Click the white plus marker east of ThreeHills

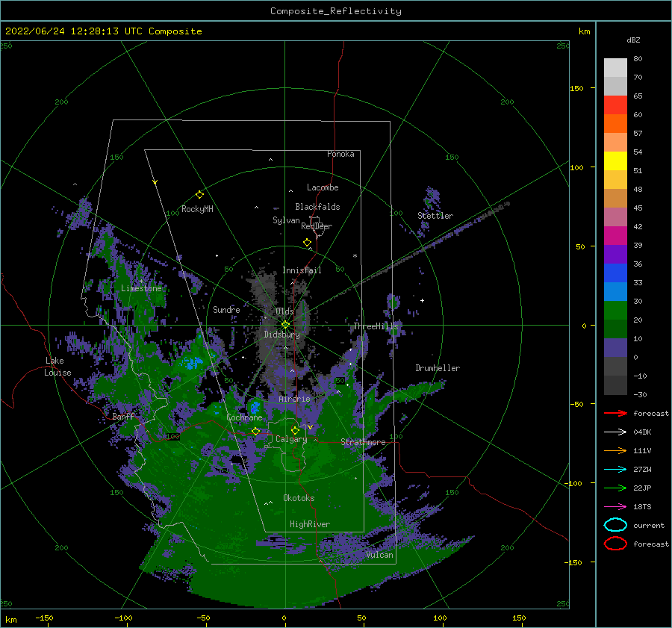[422, 300]
